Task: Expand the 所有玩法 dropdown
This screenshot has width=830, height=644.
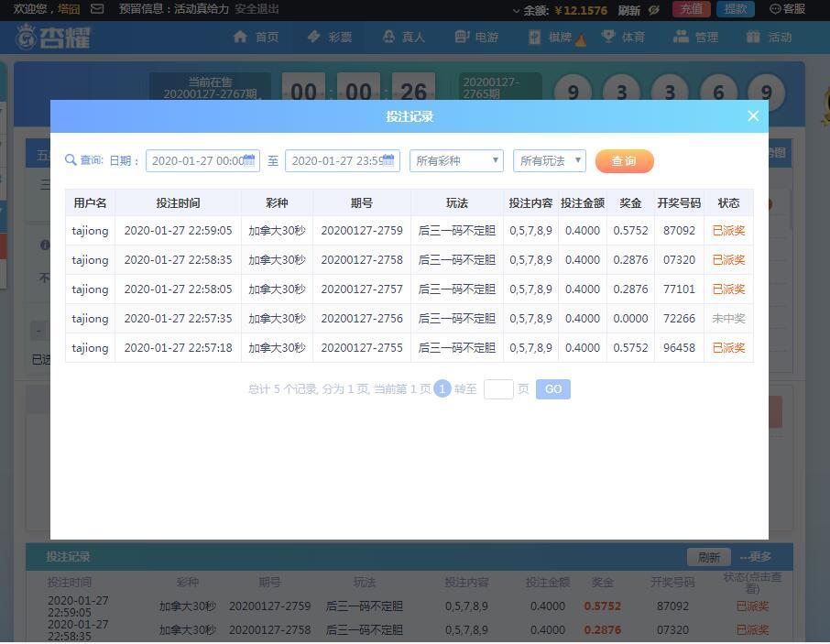Action: coord(549,160)
